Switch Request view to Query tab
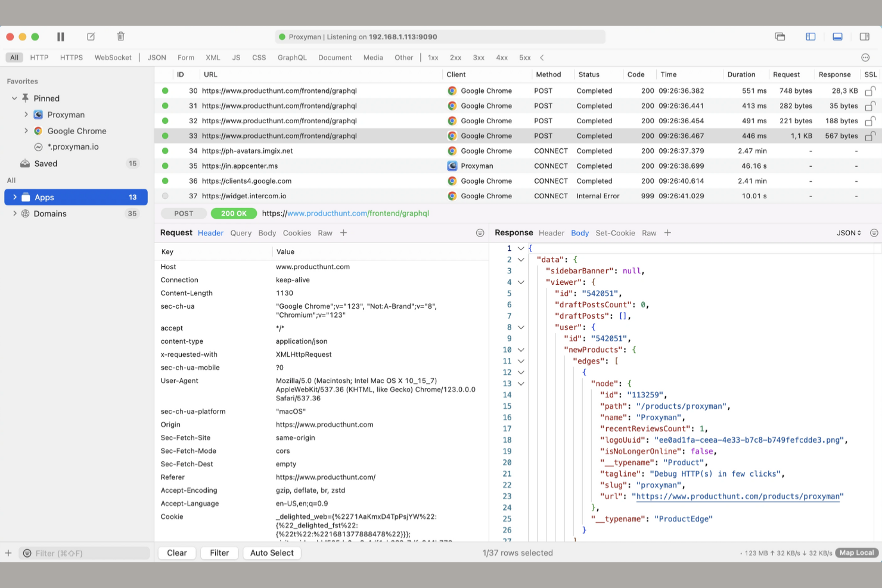The image size is (882, 588). 241,234
